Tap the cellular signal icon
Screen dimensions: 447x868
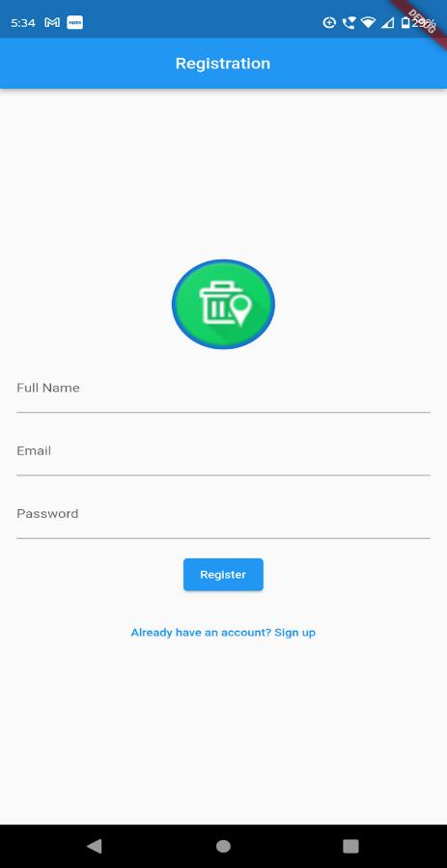pyautogui.click(x=388, y=23)
